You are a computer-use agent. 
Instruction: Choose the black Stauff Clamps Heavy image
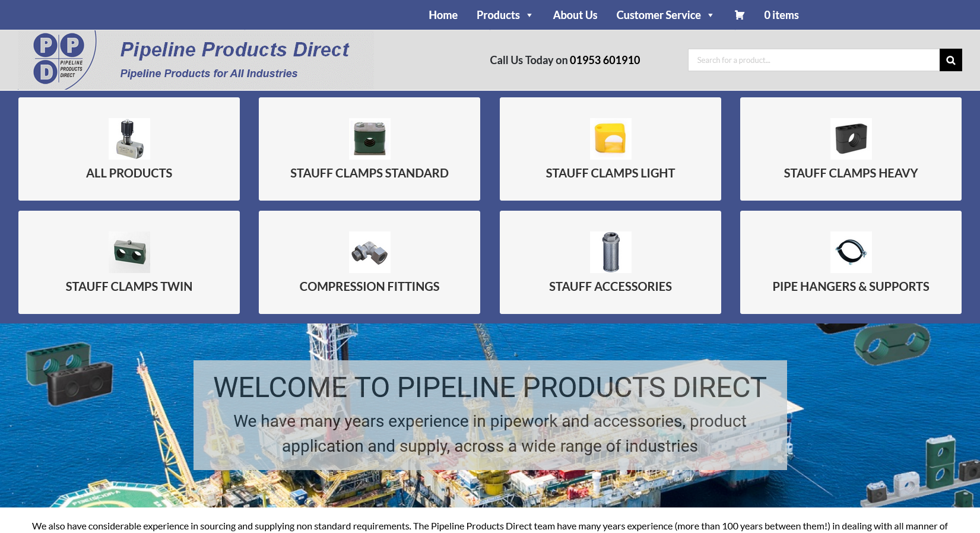851,139
